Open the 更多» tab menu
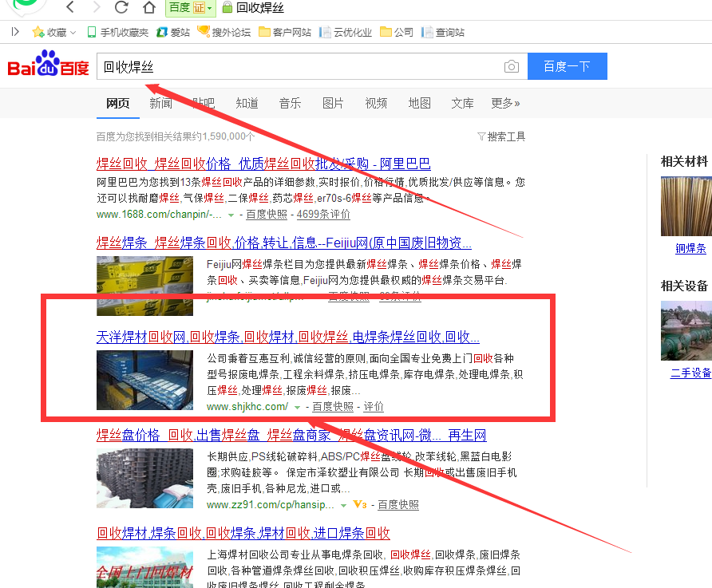Image resolution: width=712 pixels, height=588 pixels. (505, 103)
